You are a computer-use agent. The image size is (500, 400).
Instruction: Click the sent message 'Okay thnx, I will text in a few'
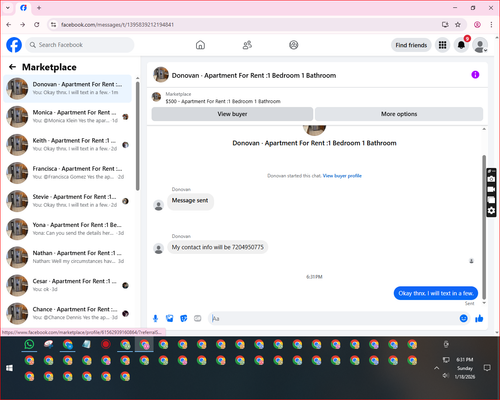point(436,293)
